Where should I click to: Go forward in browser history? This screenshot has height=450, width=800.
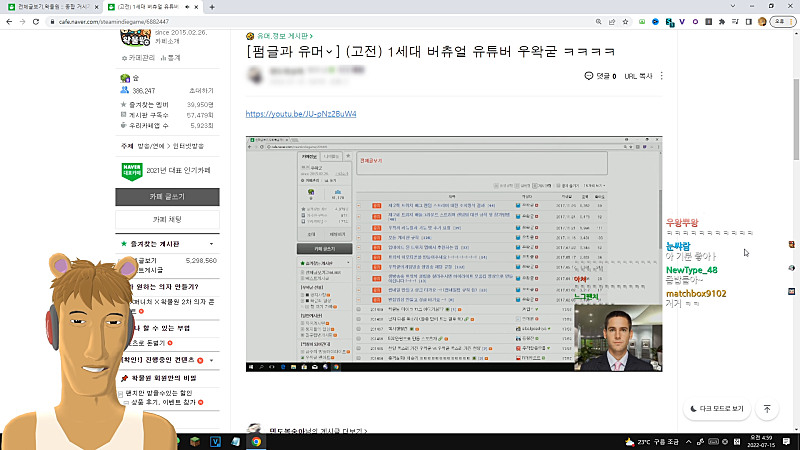click(x=22, y=22)
